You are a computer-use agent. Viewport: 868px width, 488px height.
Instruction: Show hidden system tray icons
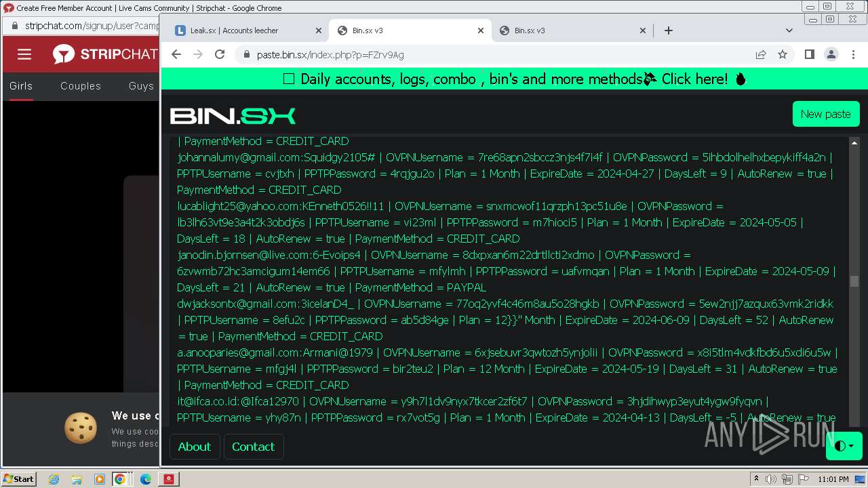click(757, 479)
